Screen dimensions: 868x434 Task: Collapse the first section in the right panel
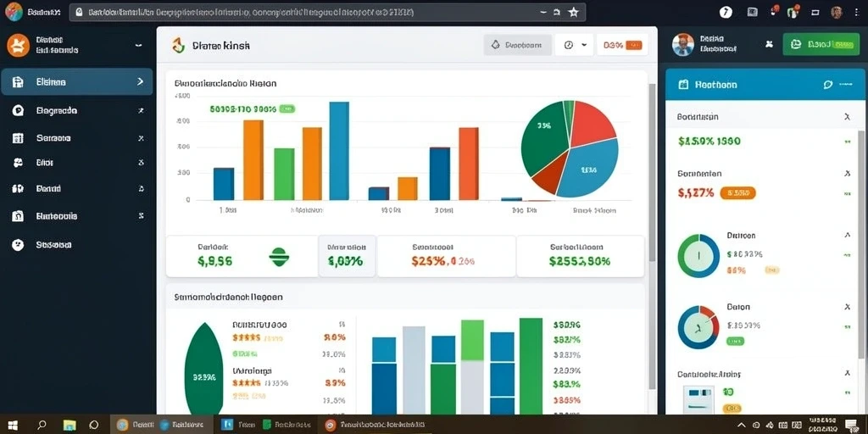click(847, 117)
